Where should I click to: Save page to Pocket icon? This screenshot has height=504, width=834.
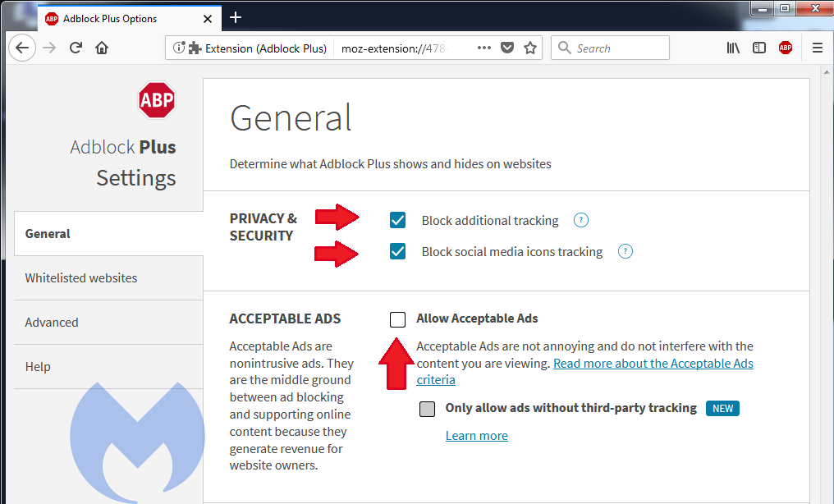pyautogui.click(x=507, y=48)
